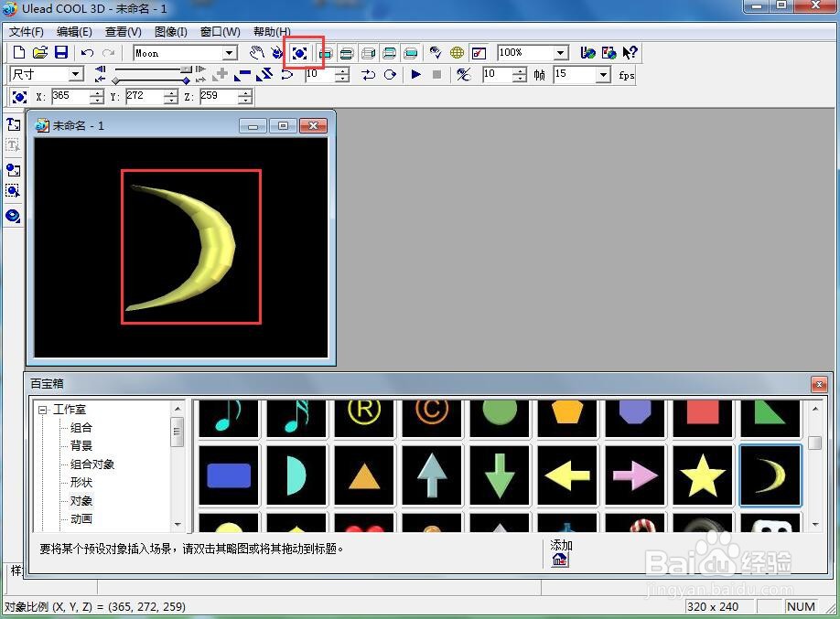Undo the last action
This screenshot has width=840, height=619.
pos(87,52)
